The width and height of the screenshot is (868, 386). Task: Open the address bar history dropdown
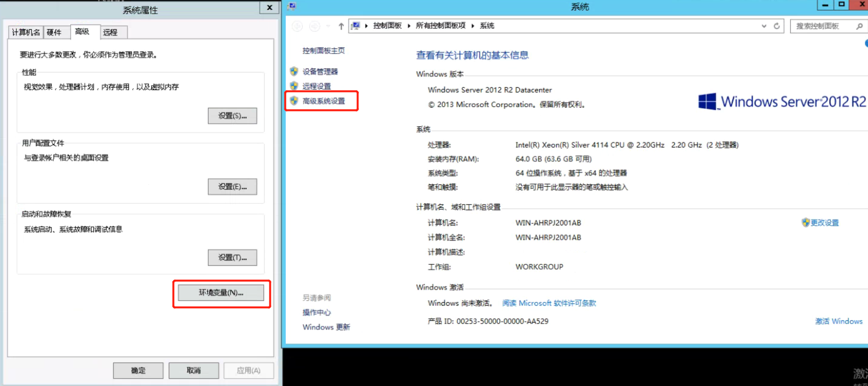(x=764, y=26)
